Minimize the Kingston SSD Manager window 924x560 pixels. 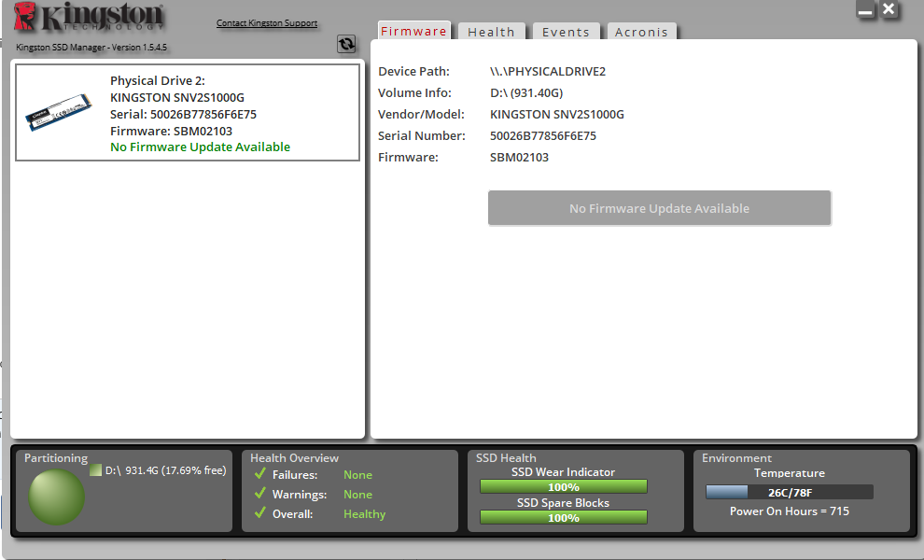point(865,10)
